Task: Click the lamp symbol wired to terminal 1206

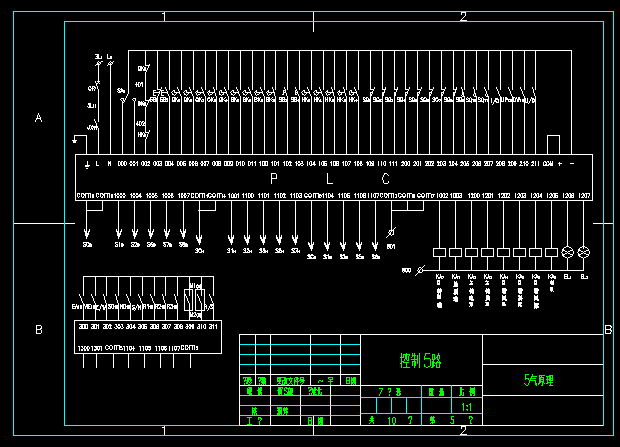Action: click(567, 252)
